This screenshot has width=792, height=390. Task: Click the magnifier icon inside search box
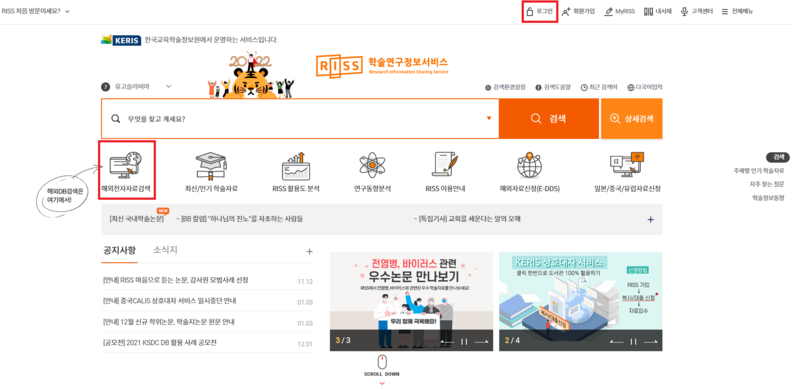click(x=116, y=119)
